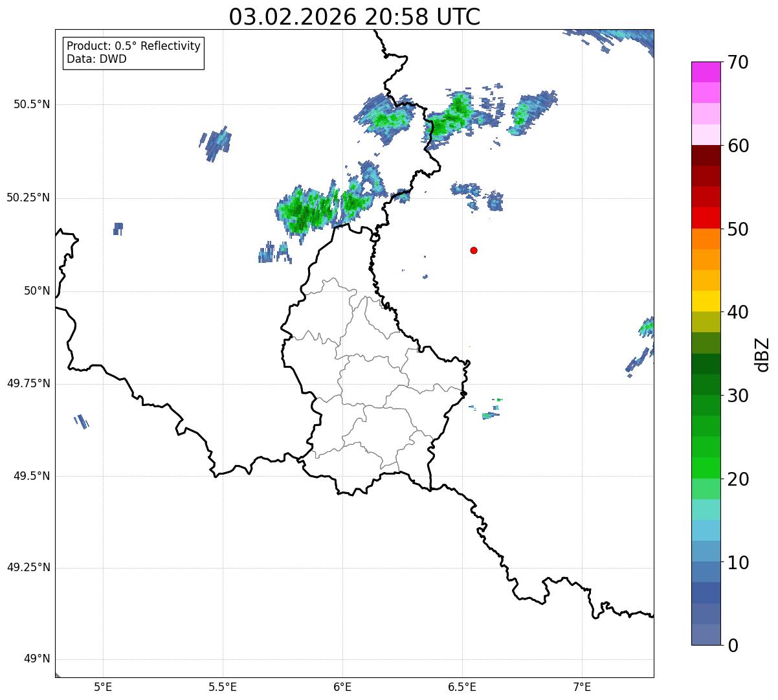
Task: Click the "50°N" latitude label
Action: click(37, 291)
